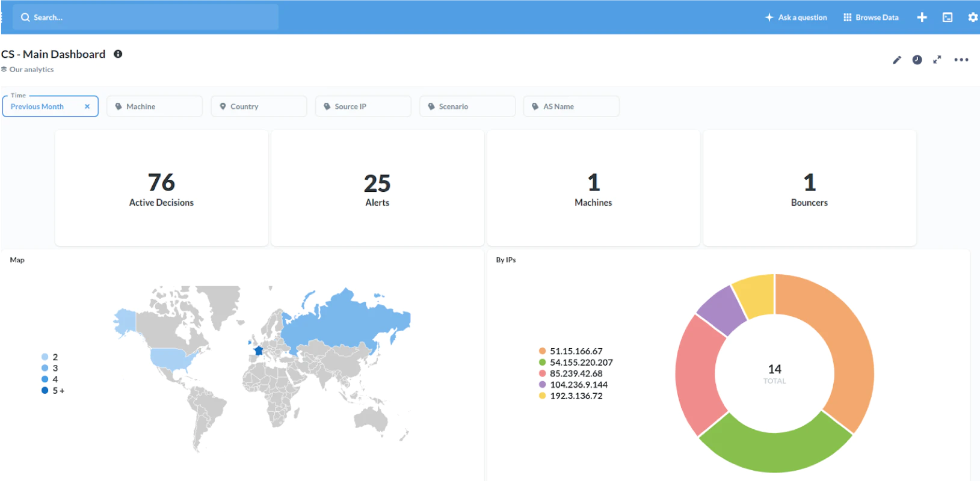980x481 pixels.
Task: Open the Source IP filter dropdown
Action: pyautogui.click(x=363, y=106)
